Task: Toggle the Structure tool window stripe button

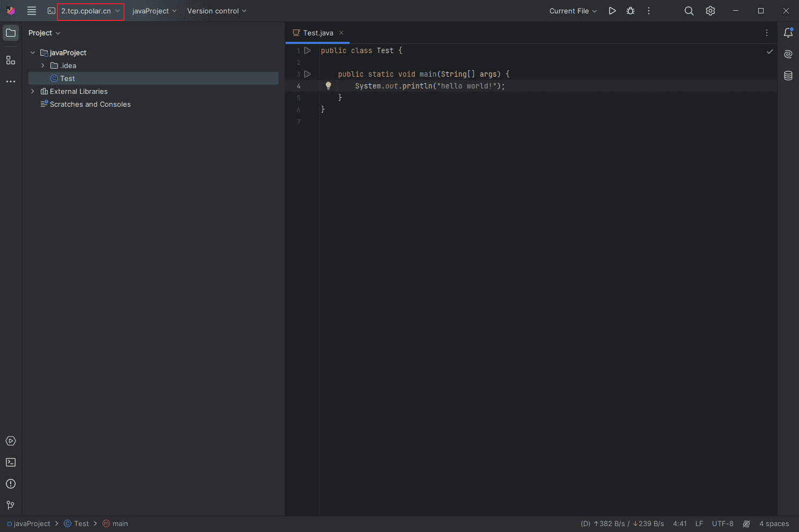Action: [x=11, y=60]
